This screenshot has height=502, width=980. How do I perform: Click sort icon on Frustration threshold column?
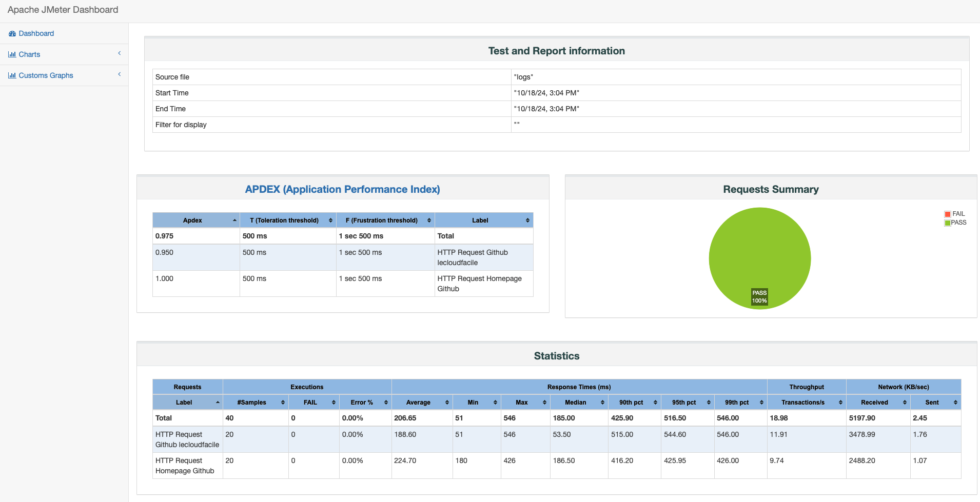click(429, 220)
